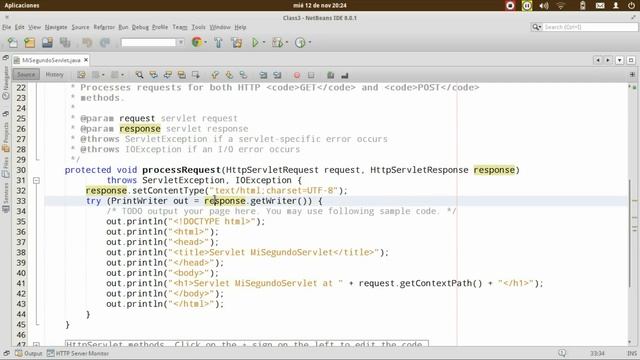Open the Aplicaciones system menu
Viewport: 640px width, 360px height.
click(22, 5)
